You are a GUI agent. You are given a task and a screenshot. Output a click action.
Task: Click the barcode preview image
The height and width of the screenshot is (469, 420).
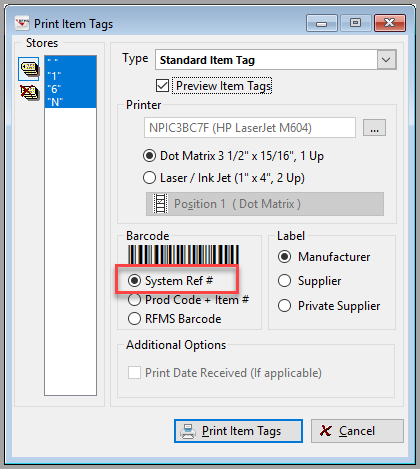coord(183,255)
